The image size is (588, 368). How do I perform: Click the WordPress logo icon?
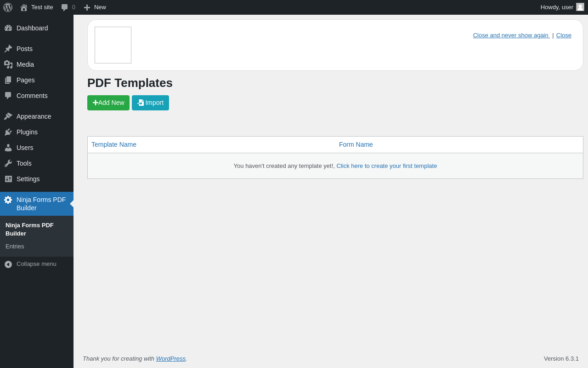[8, 7]
